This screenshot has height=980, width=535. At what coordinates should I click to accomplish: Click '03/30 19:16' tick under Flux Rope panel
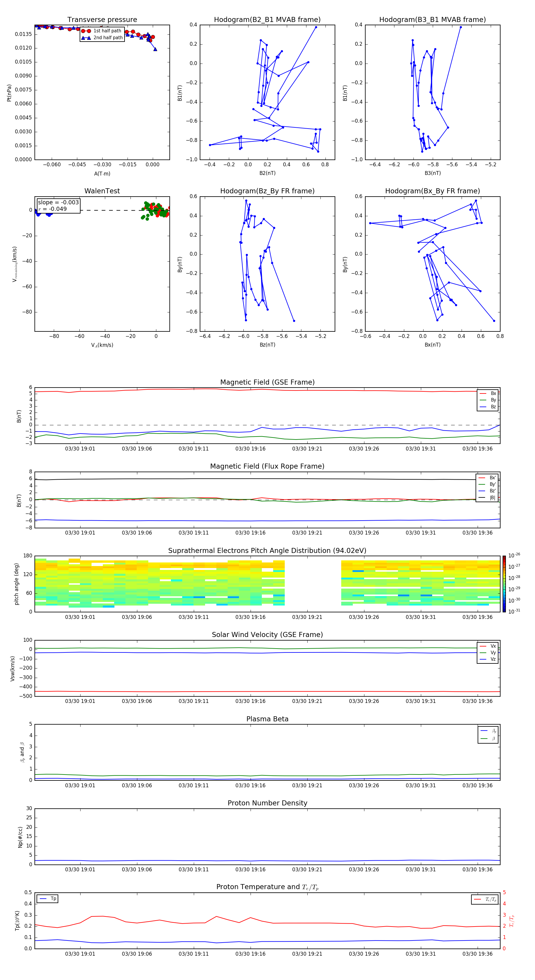tap(250, 533)
